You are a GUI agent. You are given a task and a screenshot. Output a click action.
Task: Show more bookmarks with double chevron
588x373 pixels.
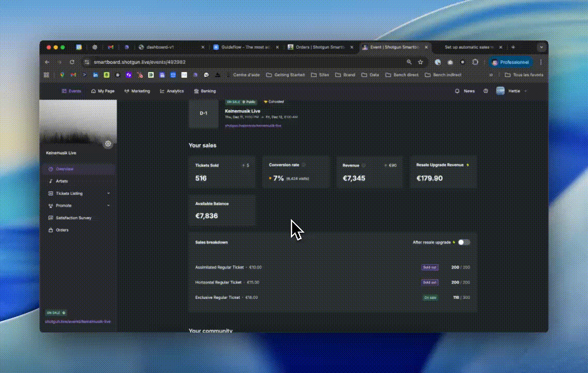[491, 75]
